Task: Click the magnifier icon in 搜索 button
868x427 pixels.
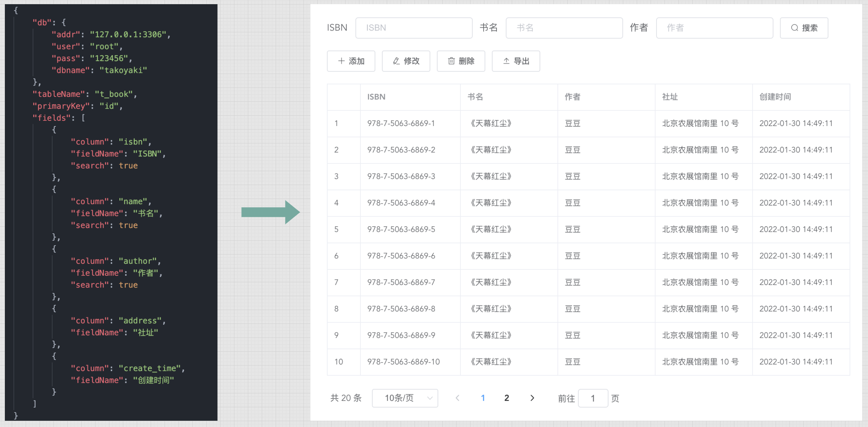Action: click(794, 28)
